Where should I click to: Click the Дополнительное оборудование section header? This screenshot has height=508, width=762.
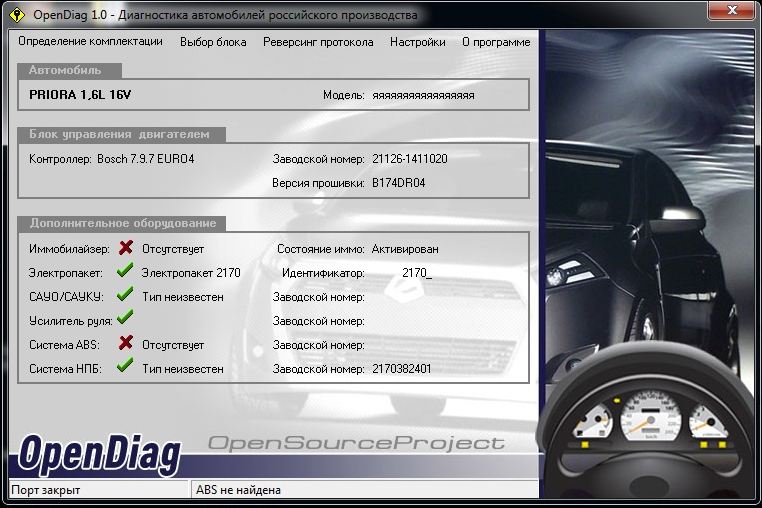click(122, 223)
